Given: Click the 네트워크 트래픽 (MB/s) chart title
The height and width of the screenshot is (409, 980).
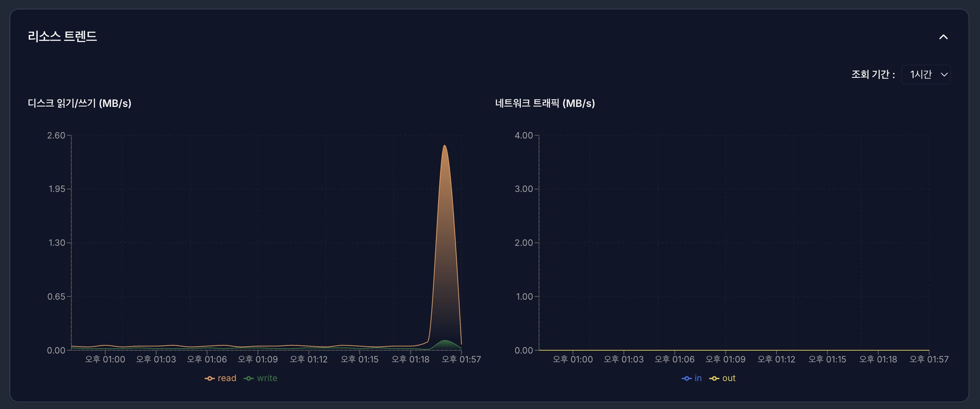Looking at the screenshot, I should click(545, 103).
